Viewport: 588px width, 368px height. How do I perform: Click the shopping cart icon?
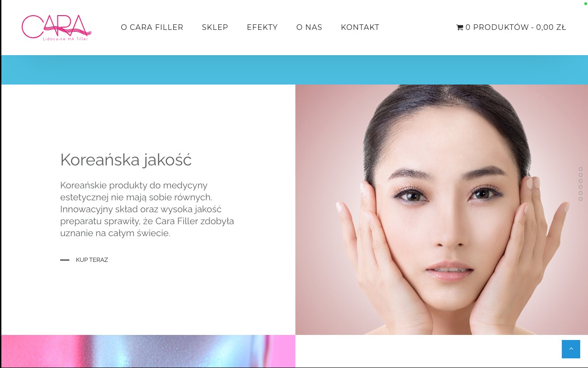(459, 28)
